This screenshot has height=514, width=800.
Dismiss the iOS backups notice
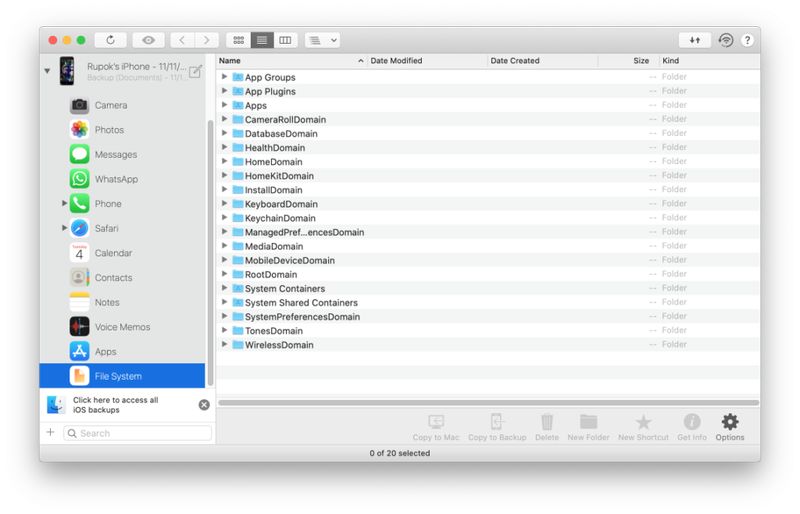204,405
